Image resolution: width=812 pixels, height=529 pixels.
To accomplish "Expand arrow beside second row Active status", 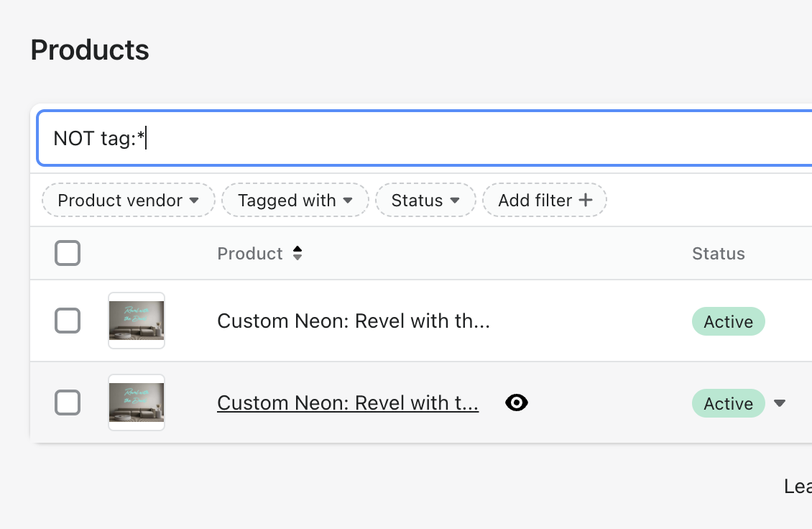I will point(780,404).
